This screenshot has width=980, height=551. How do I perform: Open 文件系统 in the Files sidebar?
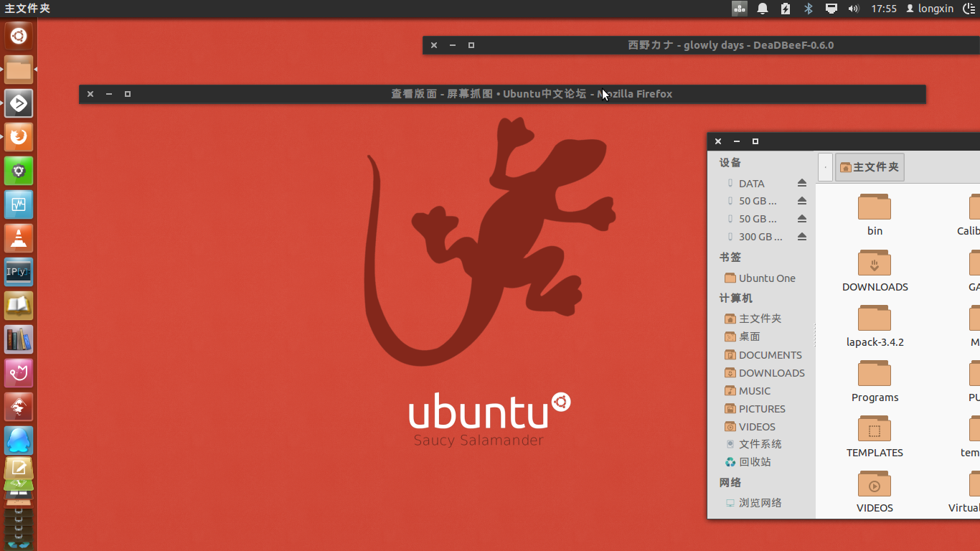761,444
